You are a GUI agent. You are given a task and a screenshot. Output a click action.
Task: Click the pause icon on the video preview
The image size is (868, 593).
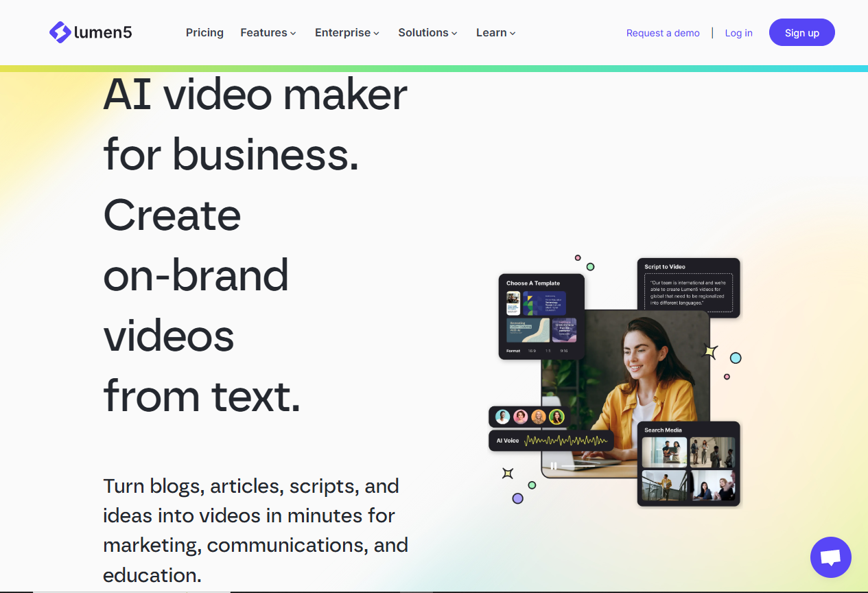coord(554,466)
